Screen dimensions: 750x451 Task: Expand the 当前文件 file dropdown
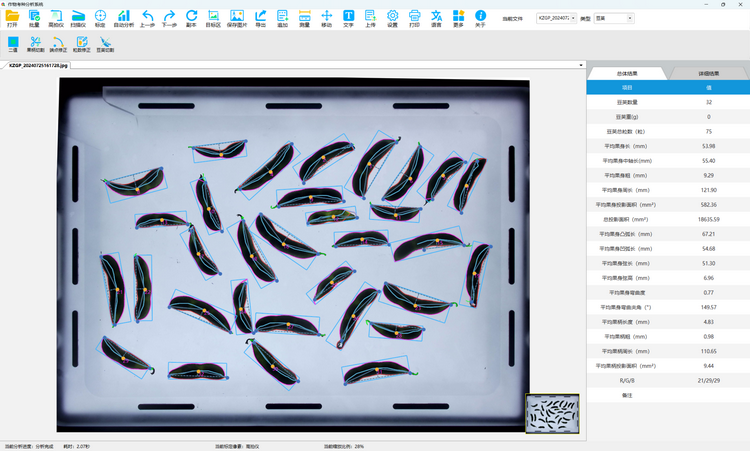573,18
